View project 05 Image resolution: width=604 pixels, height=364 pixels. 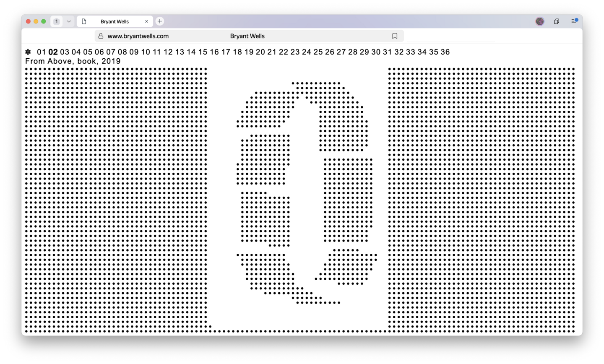click(88, 52)
